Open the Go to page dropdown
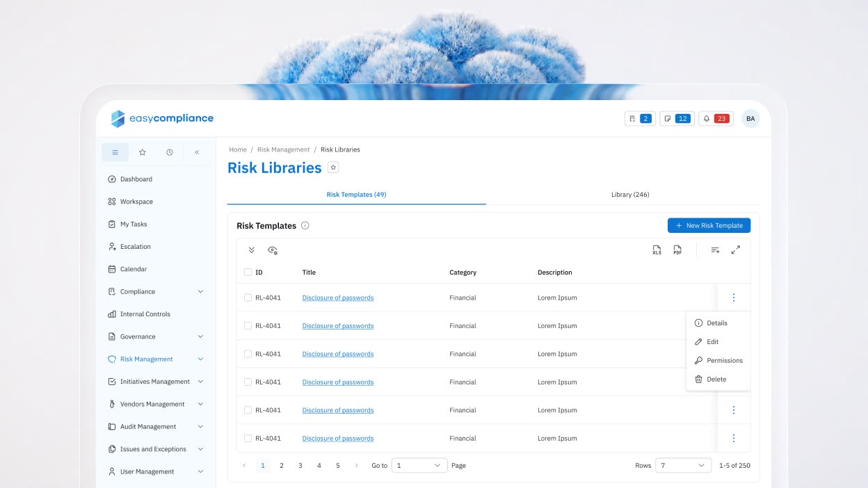 pos(420,466)
